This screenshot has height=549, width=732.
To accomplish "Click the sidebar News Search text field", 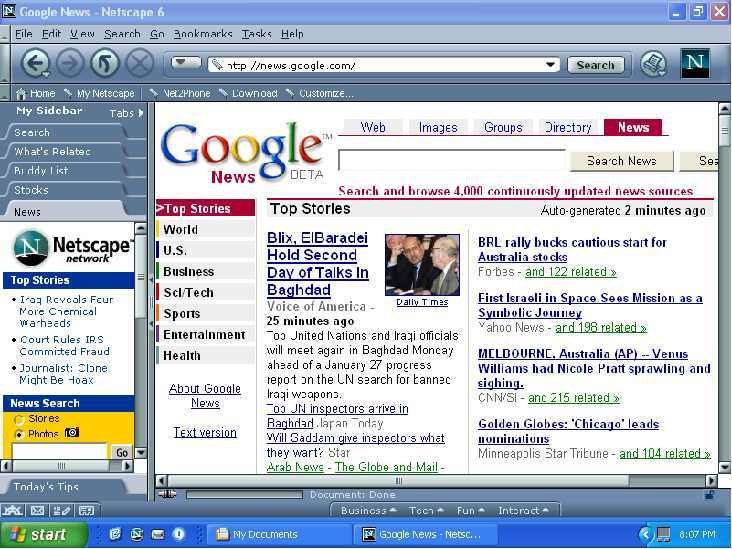I will (x=61, y=452).
